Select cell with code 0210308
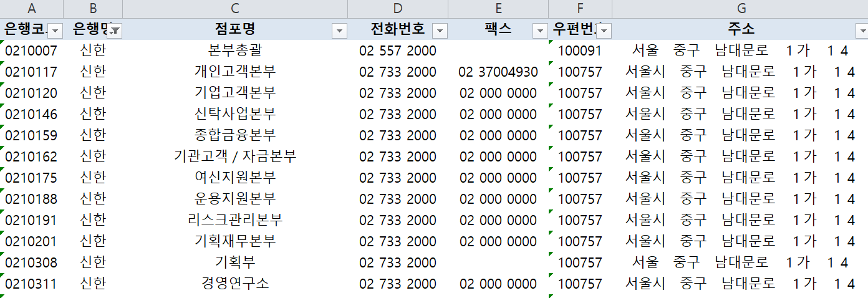 (x=32, y=262)
